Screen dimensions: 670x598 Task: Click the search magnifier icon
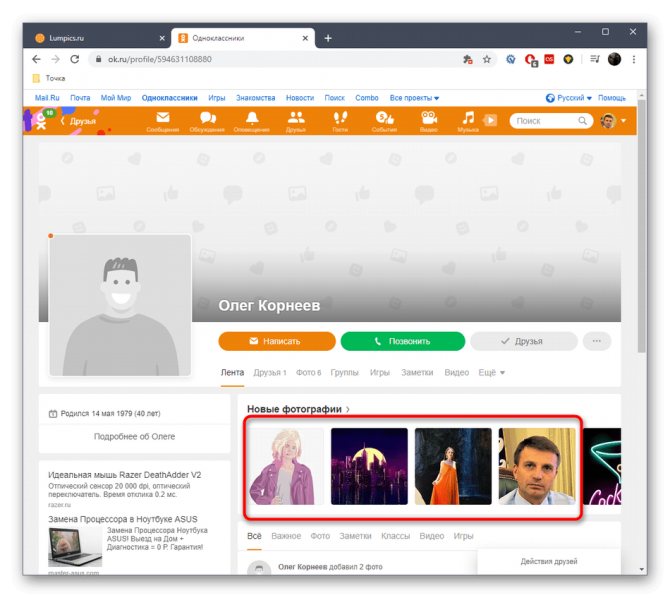[582, 121]
